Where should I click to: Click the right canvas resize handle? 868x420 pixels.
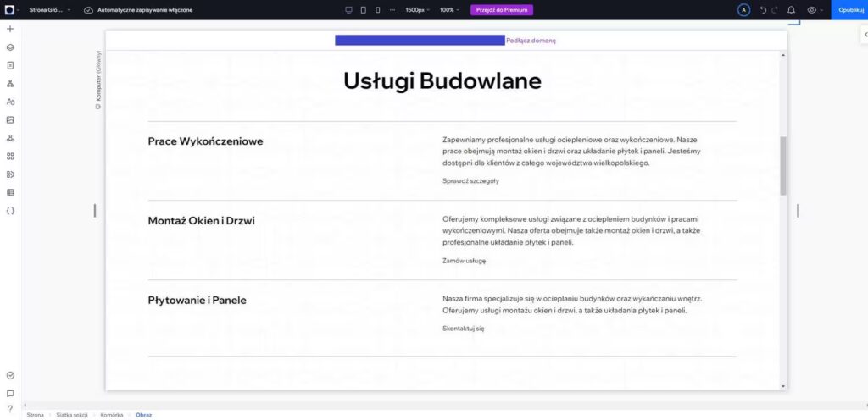pyautogui.click(x=798, y=211)
